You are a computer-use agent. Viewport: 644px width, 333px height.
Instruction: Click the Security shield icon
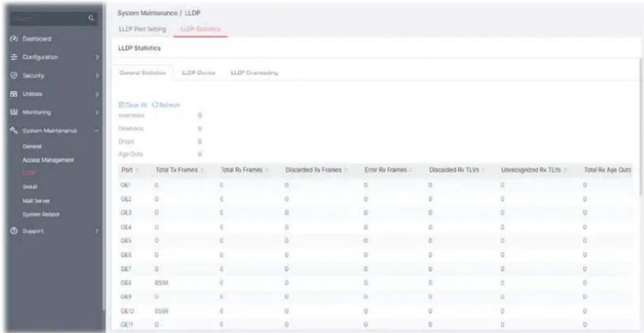coord(13,76)
